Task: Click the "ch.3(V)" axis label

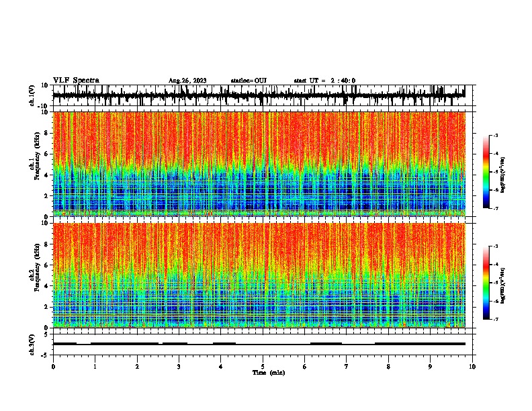Action: pos(32,345)
